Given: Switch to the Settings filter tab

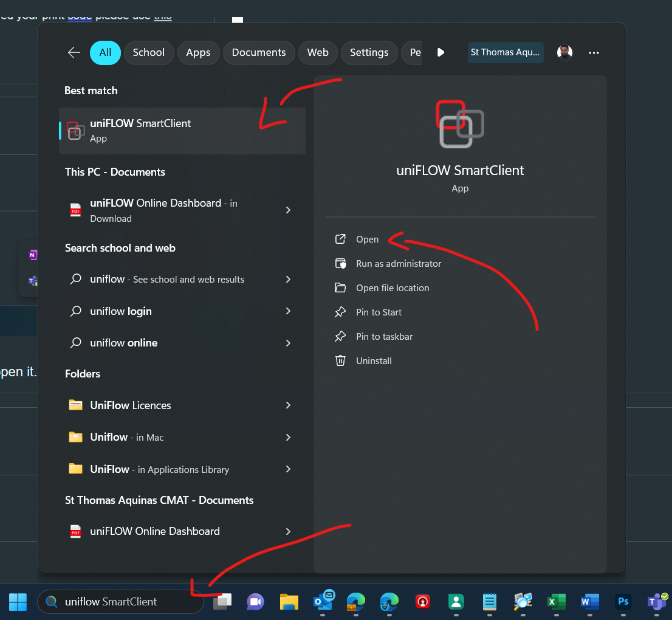Looking at the screenshot, I should (369, 52).
